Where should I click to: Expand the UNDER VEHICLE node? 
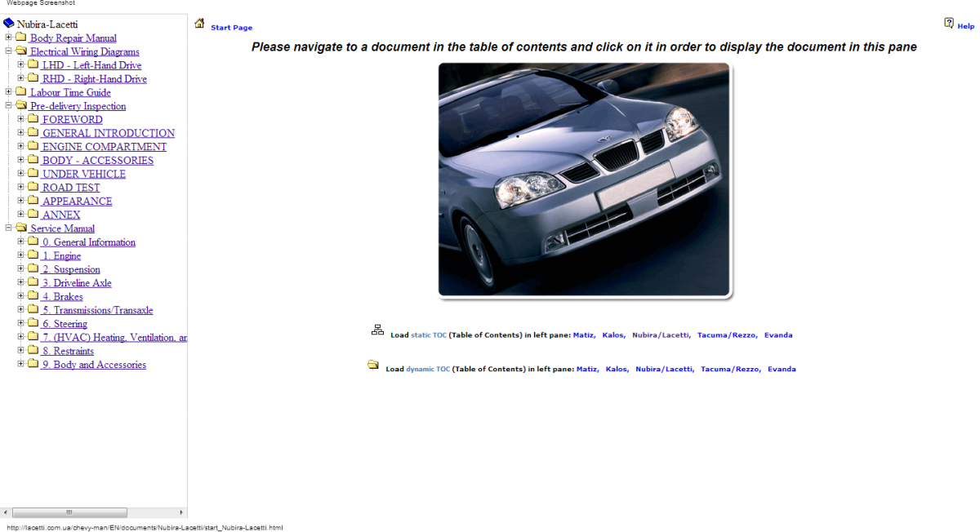[x=20, y=174]
